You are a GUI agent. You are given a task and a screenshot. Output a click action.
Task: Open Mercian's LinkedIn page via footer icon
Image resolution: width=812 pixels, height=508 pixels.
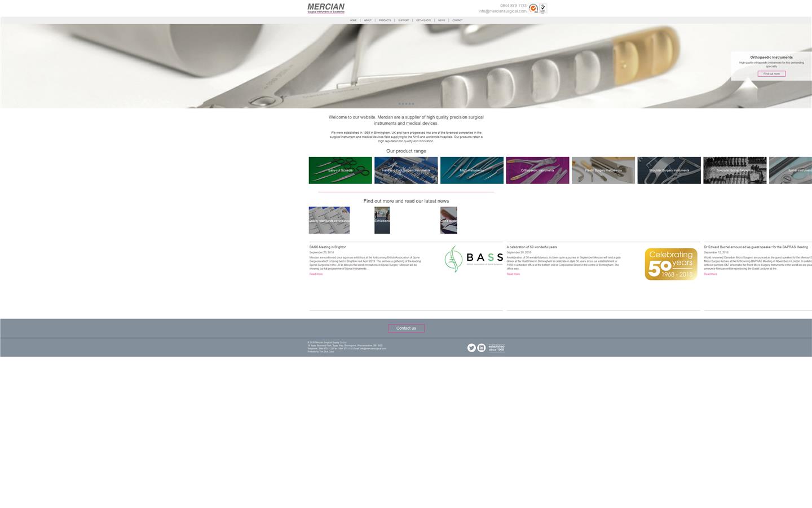(482, 348)
